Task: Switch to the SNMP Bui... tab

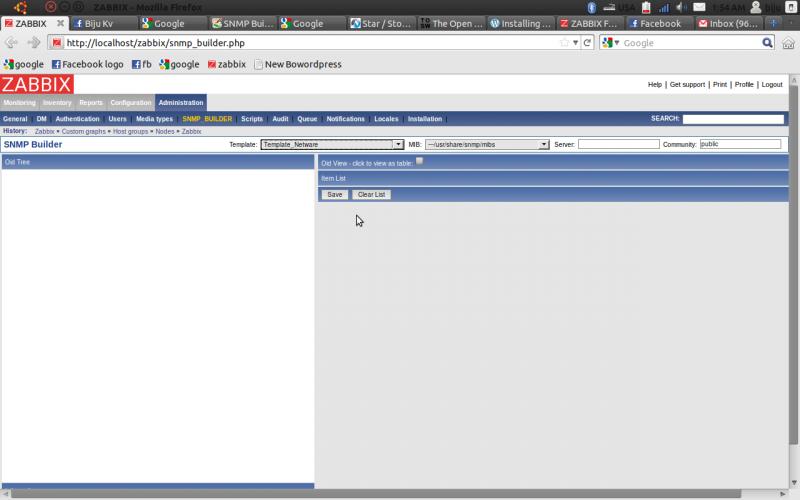Action: (242, 23)
